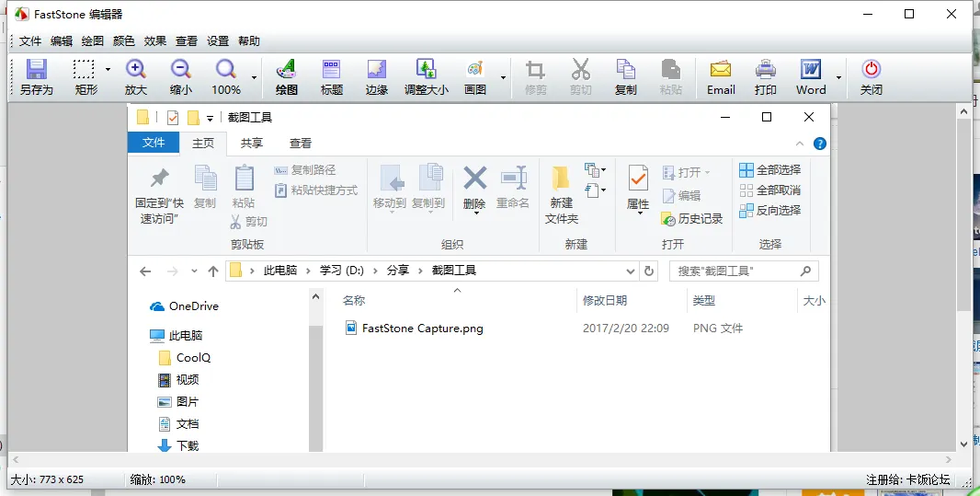Open the Word export dropdown arrow
The height and width of the screenshot is (496, 980).
pos(838,77)
